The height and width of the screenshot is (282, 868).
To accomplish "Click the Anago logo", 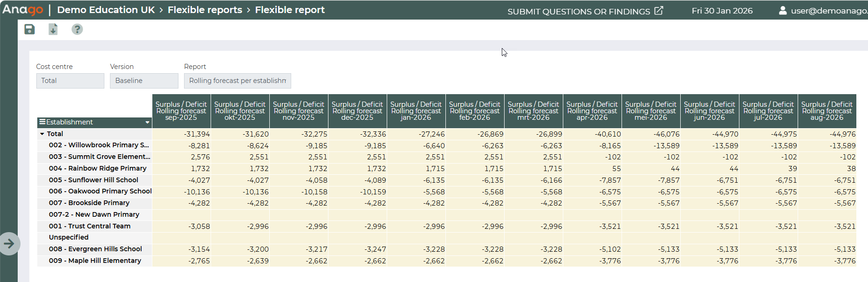I will tap(22, 10).
